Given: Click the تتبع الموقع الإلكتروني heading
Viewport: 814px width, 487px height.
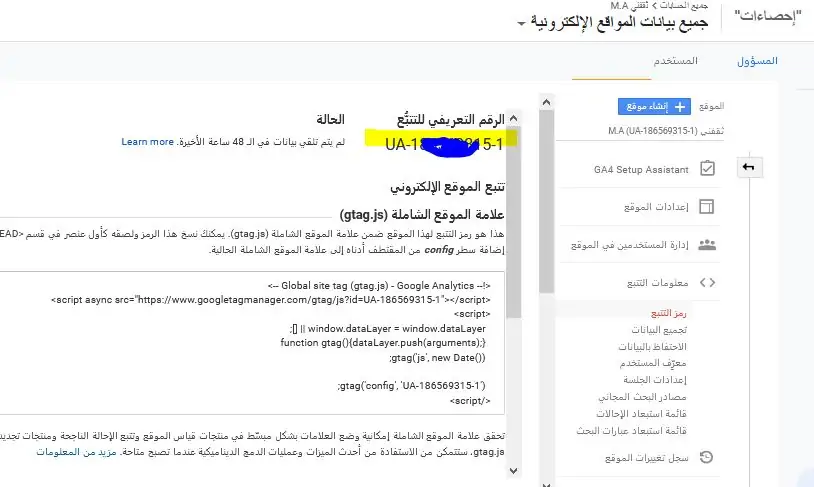Looking at the screenshot, I should (x=447, y=186).
